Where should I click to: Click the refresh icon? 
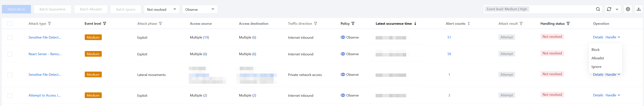click(609, 9)
